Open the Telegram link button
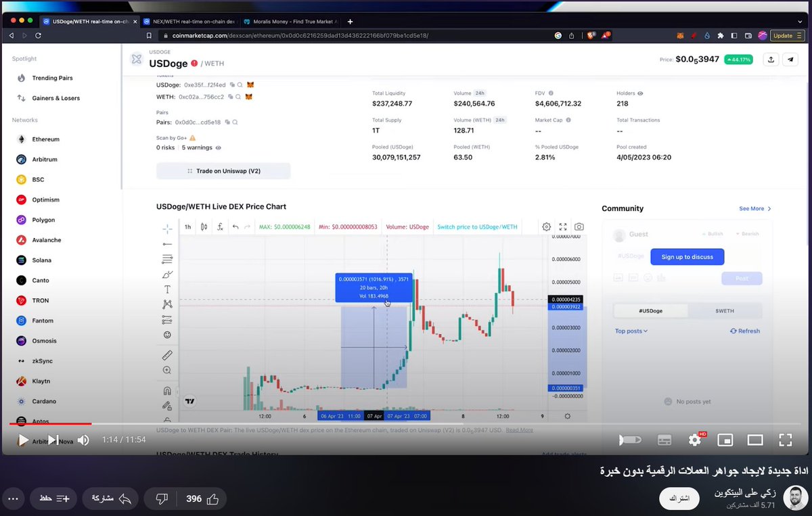Screen dimensions: 812x516 [x=790, y=60]
